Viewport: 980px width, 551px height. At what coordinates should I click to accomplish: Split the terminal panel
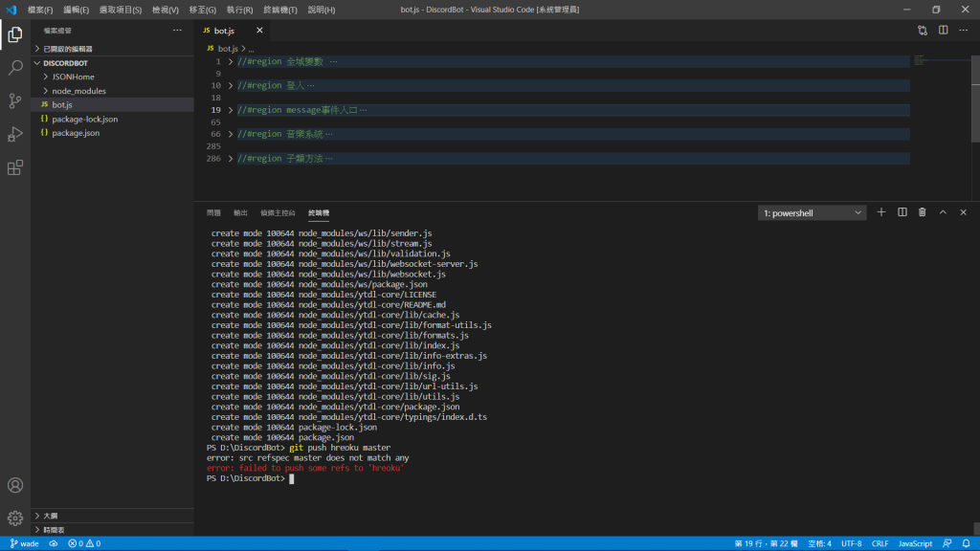[x=902, y=212]
